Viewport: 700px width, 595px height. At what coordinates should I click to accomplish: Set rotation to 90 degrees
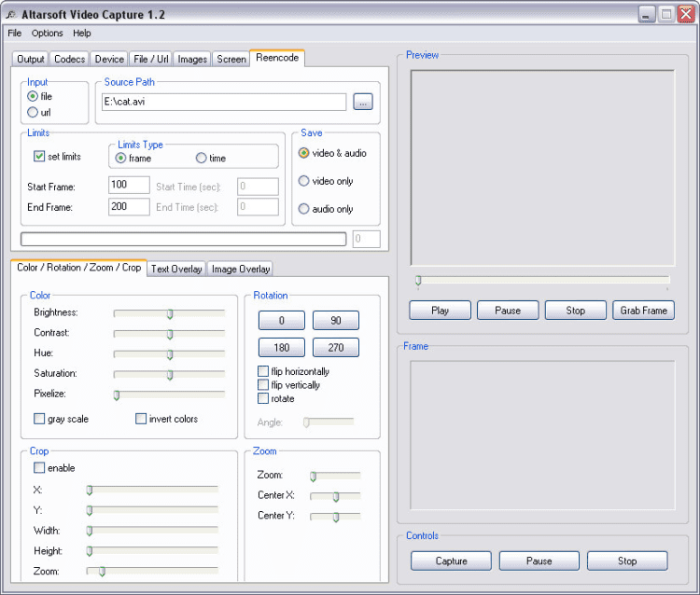click(x=335, y=321)
